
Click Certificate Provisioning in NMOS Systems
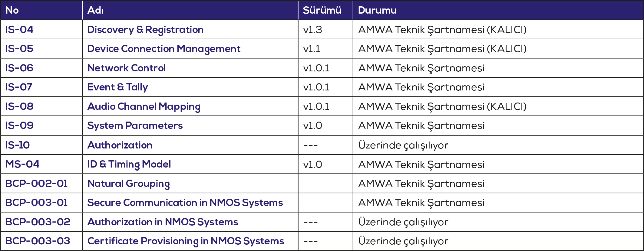pyautogui.click(x=186, y=241)
